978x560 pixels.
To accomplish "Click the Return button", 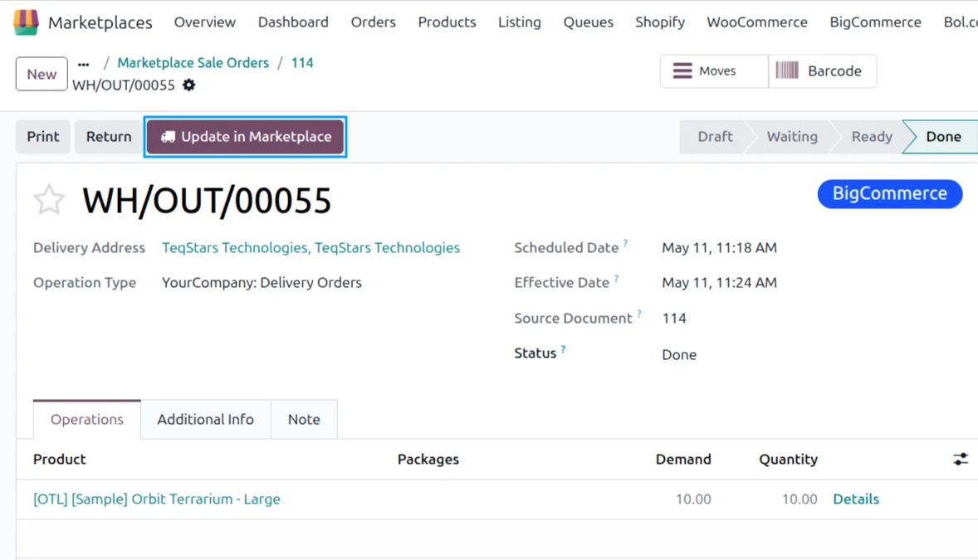I will click(109, 137).
